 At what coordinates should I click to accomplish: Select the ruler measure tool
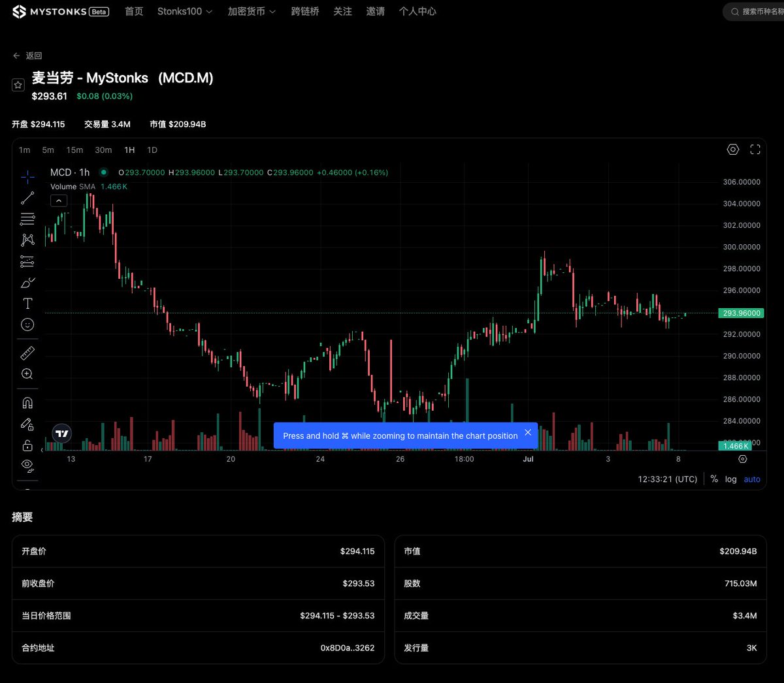click(27, 353)
